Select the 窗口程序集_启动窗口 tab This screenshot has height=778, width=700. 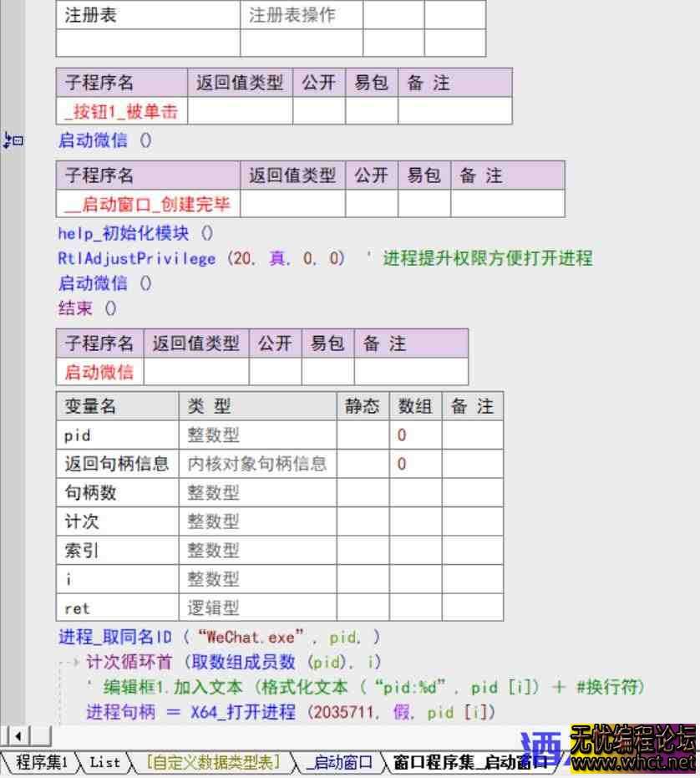click(469, 761)
